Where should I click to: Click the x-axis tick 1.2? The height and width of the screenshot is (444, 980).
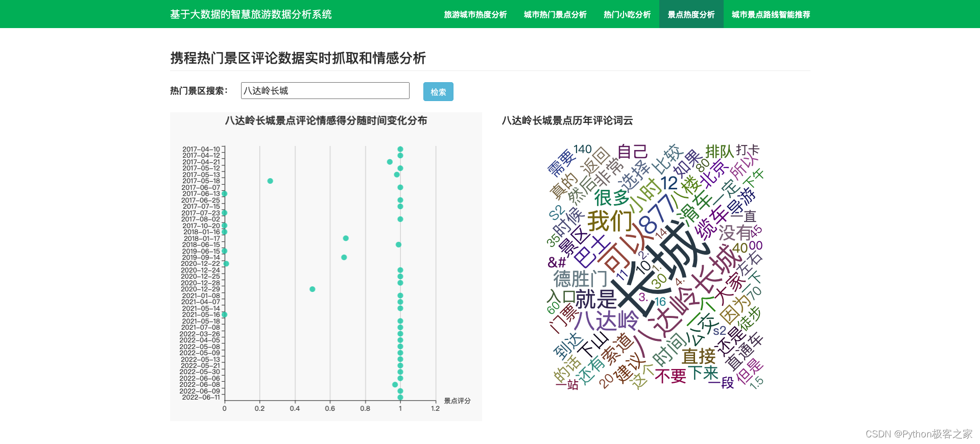point(435,408)
